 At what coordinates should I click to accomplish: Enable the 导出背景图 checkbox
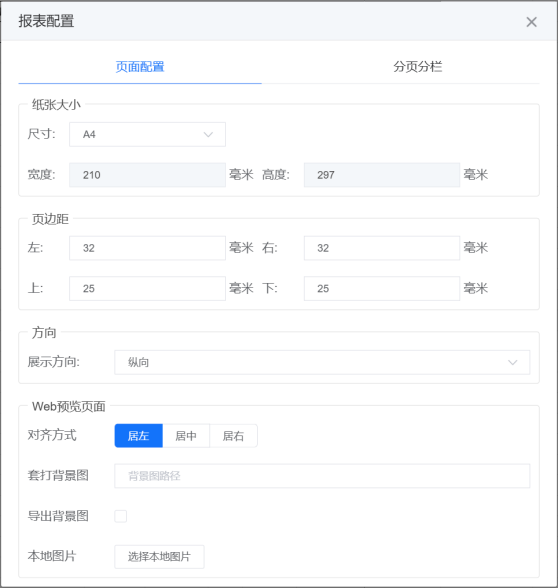click(x=120, y=516)
